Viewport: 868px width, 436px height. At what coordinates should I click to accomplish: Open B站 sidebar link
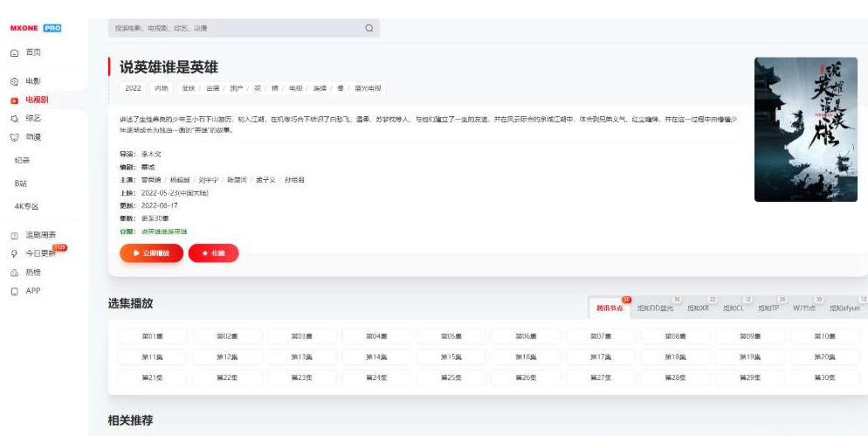(x=21, y=183)
